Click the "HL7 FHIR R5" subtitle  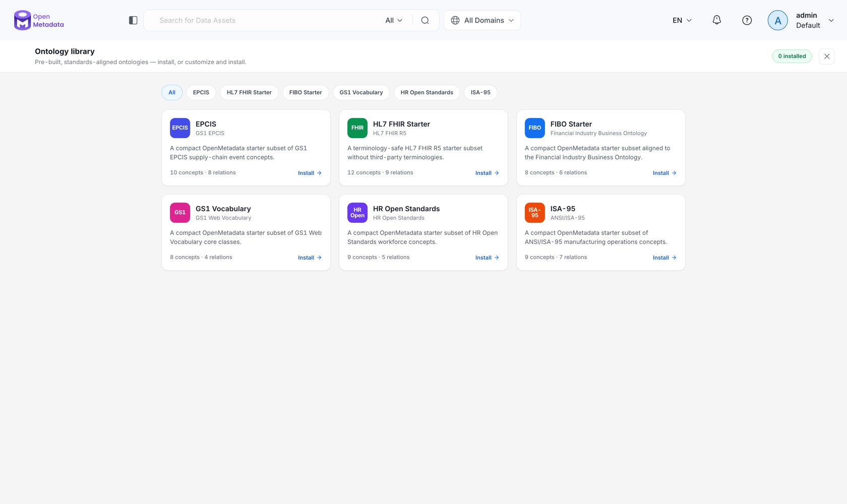click(390, 134)
